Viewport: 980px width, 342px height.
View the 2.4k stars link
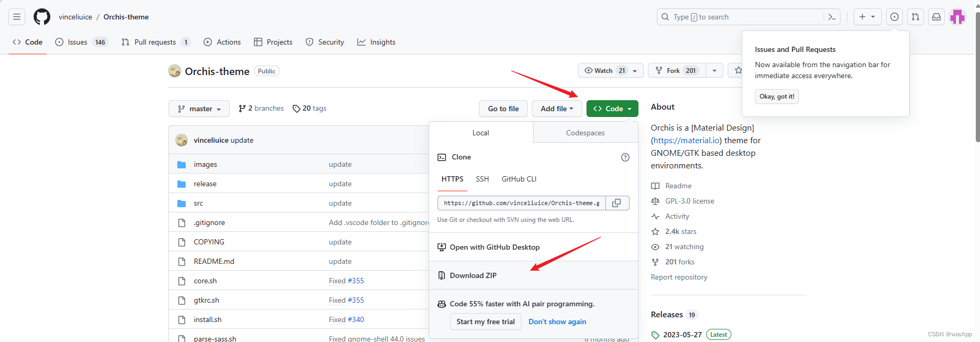(674, 231)
